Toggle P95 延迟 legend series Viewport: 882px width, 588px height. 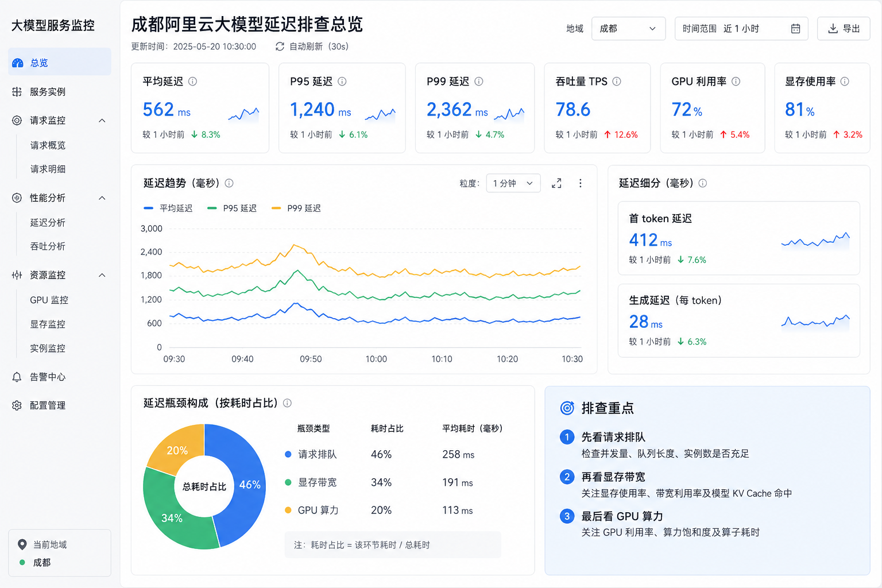point(232,208)
